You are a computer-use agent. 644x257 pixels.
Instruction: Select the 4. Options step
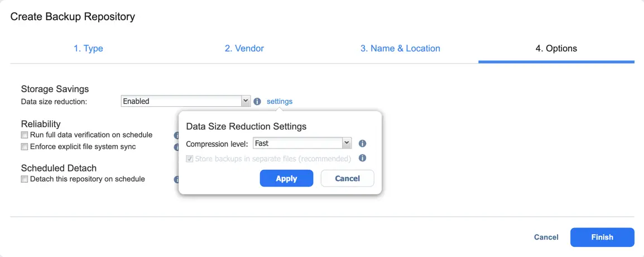(556, 49)
